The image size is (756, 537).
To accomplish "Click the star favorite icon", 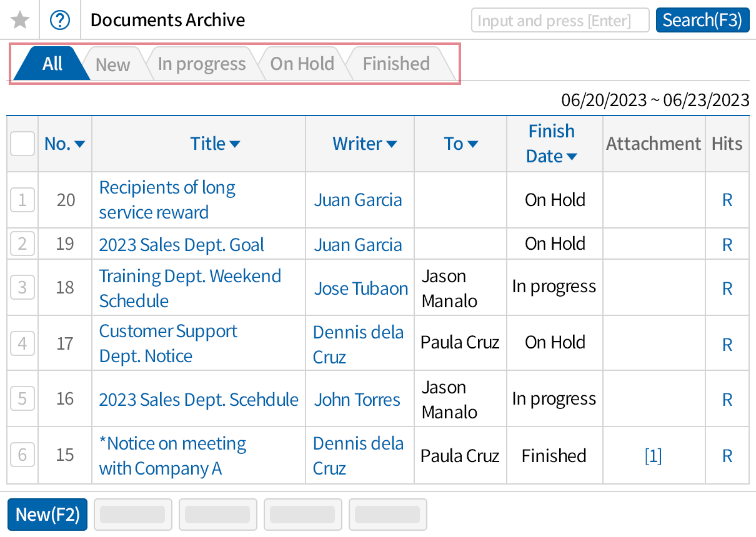I will (x=20, y=19).
